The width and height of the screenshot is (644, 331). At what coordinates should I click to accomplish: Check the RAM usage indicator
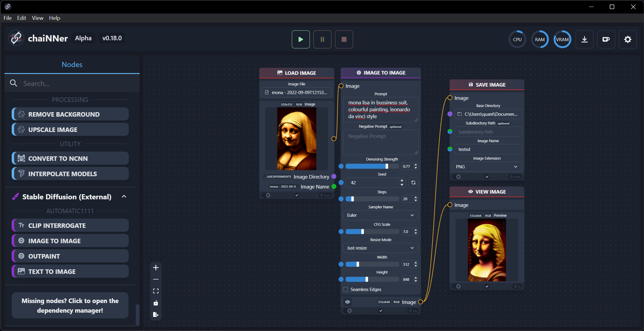[540, 39]
